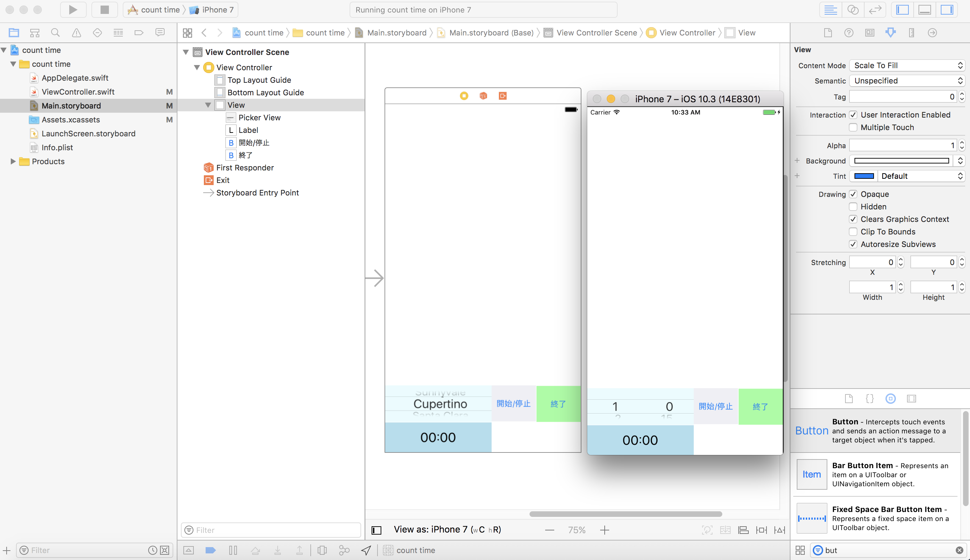Show the Issue navigator warning icon

[77, 33]
